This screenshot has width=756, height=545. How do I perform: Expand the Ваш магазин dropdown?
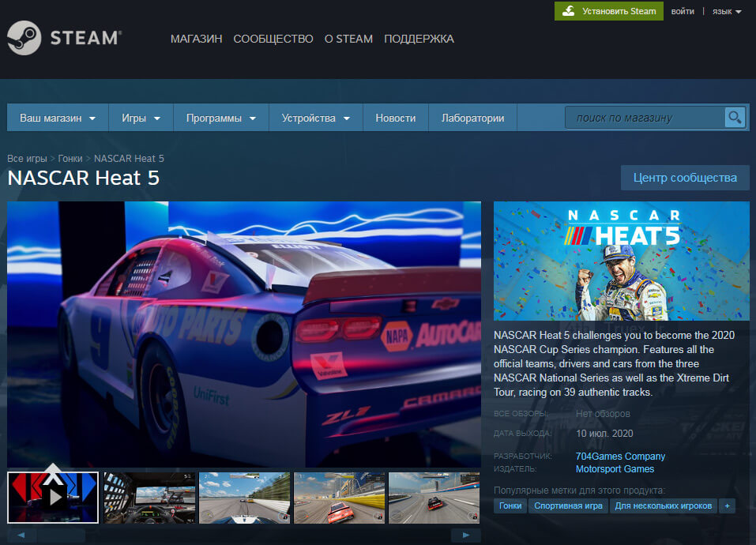(58, 118)
